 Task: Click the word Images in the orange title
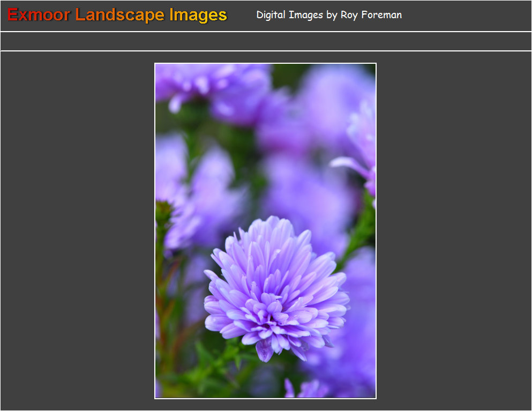click(198, 15)
